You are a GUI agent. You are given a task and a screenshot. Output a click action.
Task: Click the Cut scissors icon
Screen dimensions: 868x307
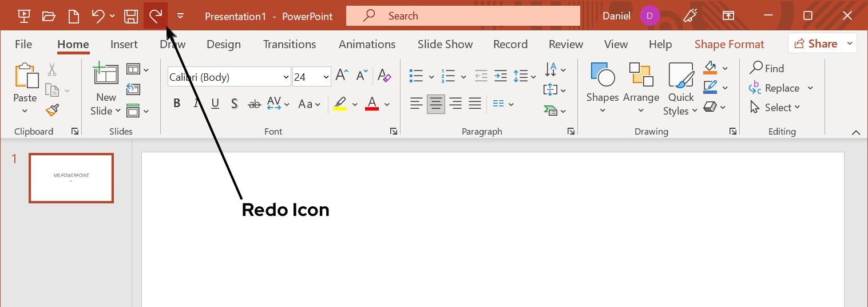52,70
